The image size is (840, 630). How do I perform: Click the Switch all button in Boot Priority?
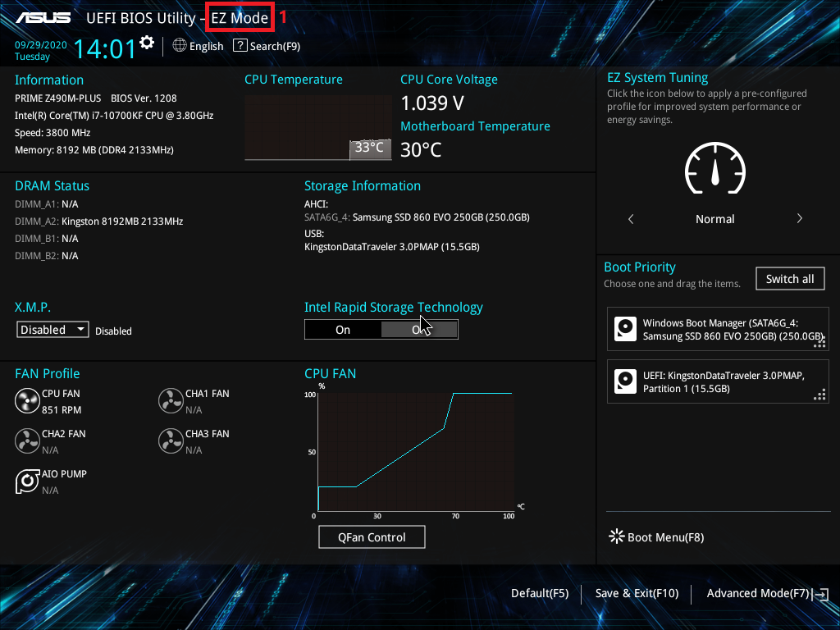[x=789, y=278]
